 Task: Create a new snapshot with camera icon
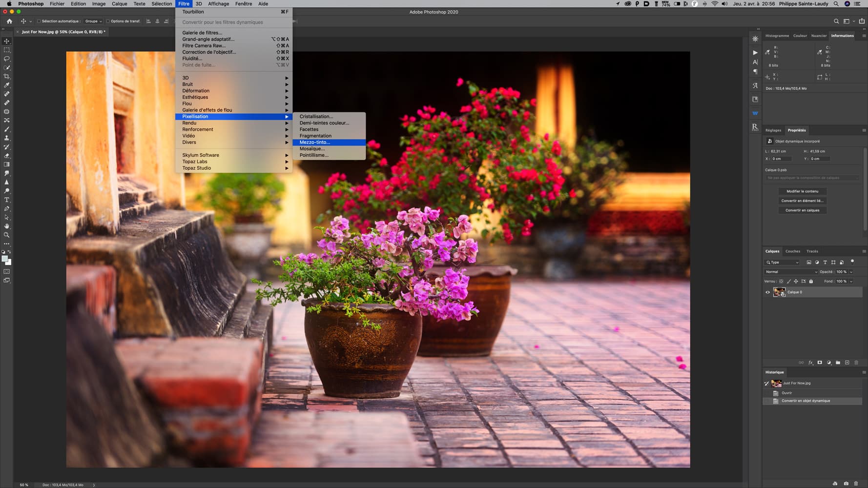846,484
